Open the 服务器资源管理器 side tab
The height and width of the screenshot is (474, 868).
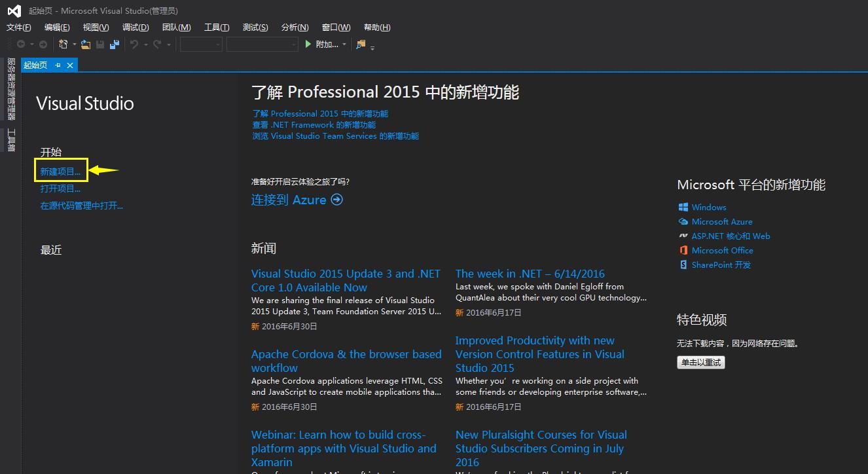10,88
